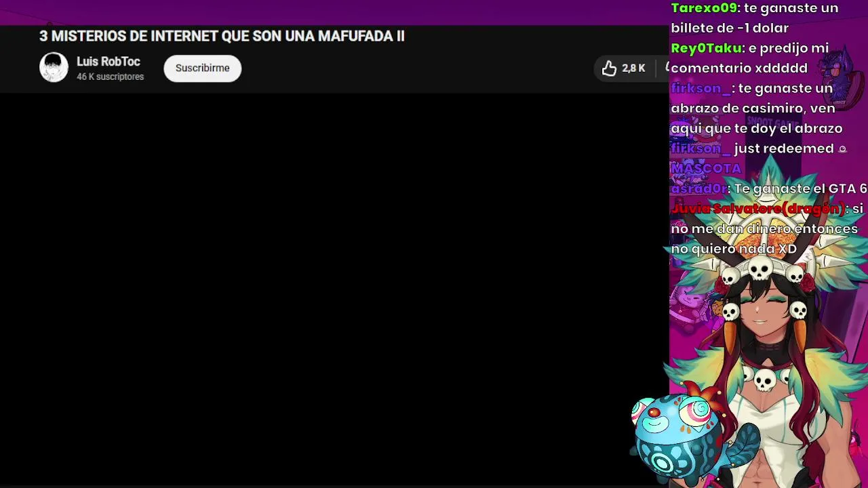The image size is (868, 488).
Task: Click the video title about misterios de internet
Action: (222, 36)
